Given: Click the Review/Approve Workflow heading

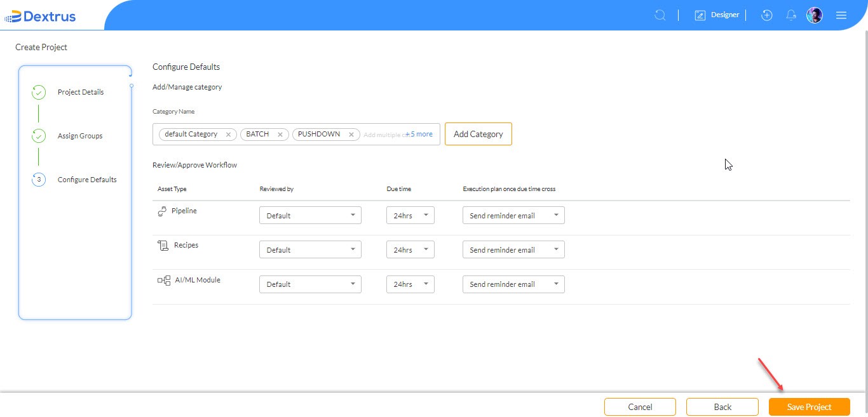Looking at the screenshot, I should [194, 165].
